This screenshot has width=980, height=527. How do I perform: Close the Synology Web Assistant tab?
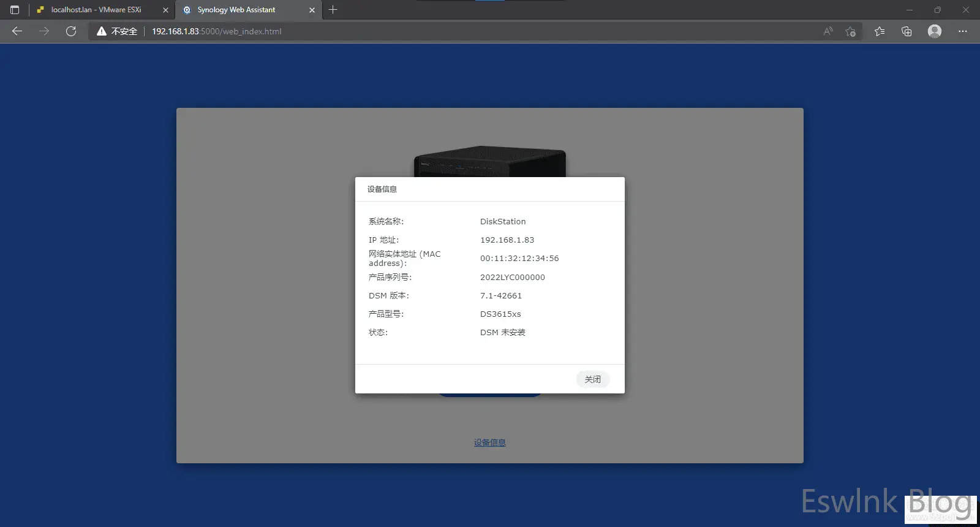[x=312, y=10]
